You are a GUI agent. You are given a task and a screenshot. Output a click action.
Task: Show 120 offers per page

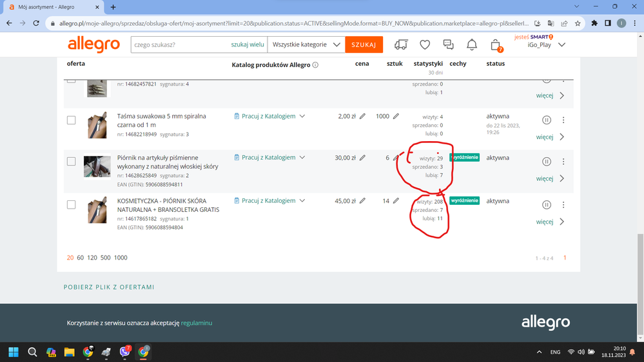pos(92,258)
